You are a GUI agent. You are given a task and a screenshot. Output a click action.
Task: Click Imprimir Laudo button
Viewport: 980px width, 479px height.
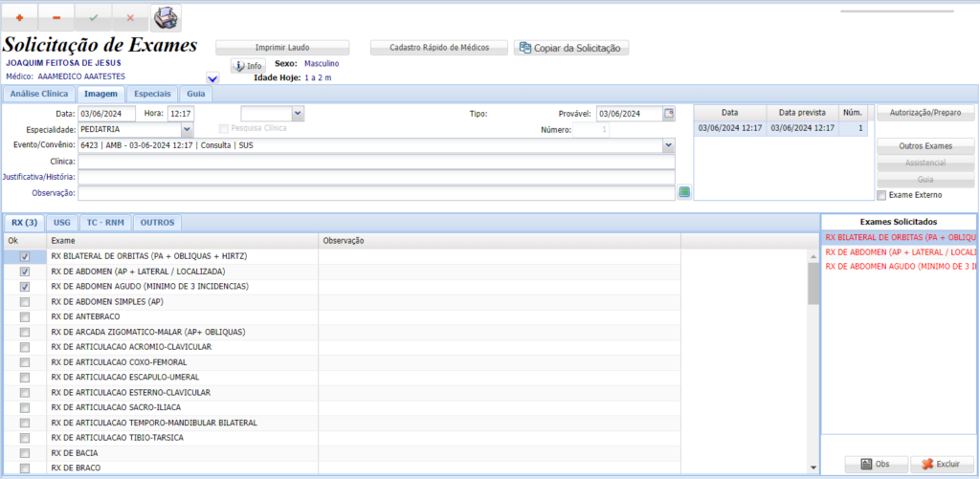pyautogui.click(x=282, y=48)
